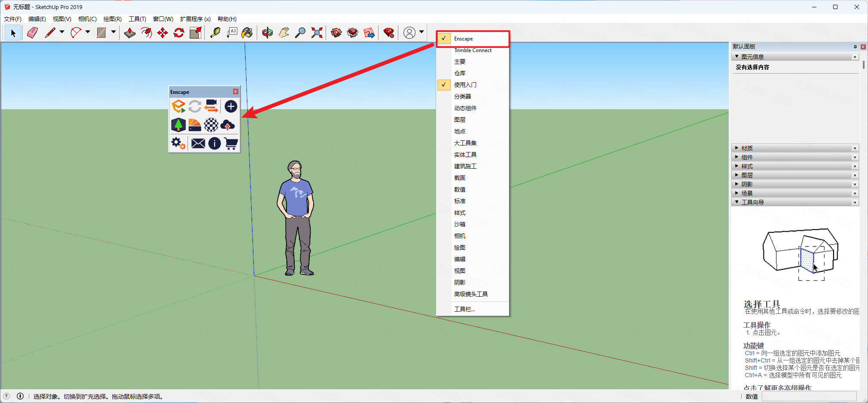
Task: Start Enscape render from floating toolbar
Action: (x=179, y=106)
